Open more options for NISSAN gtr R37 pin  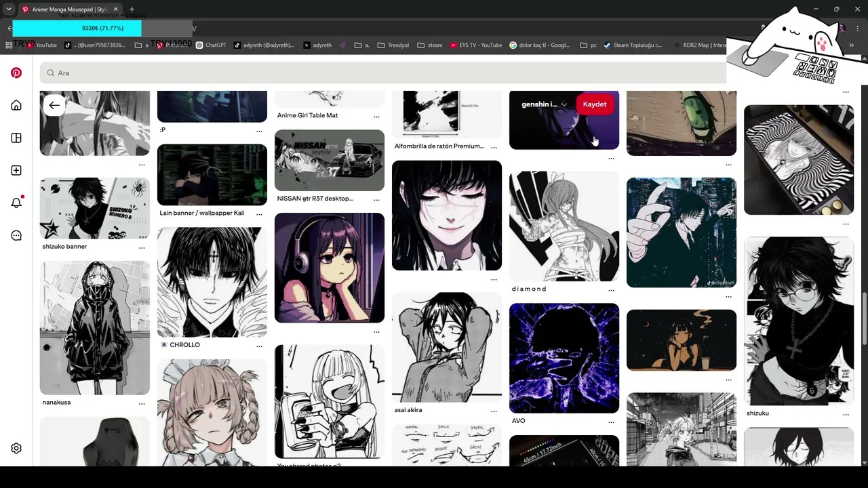pyautogui.click(x=376, y=200)
